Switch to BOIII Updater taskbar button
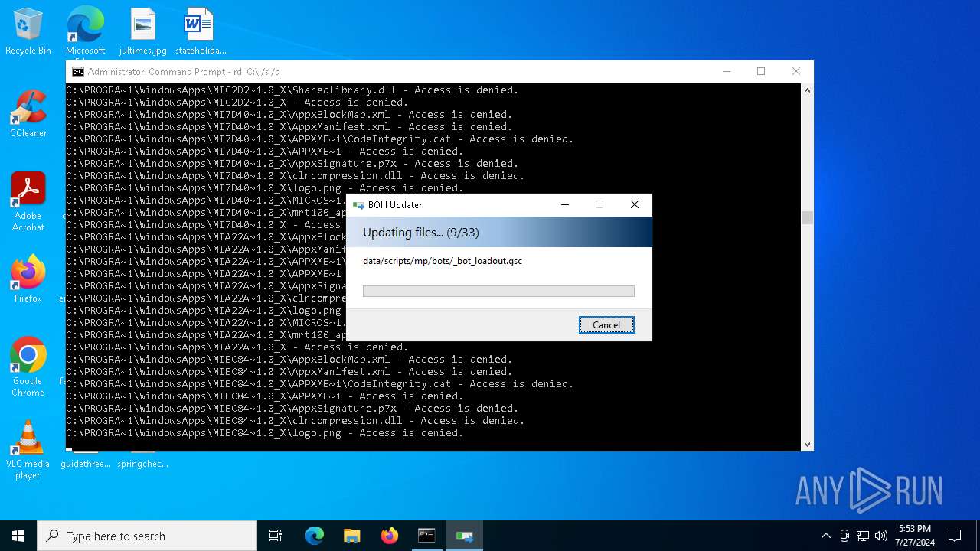The width and height of the screenshot is (980, 551). tap(465, 536)
